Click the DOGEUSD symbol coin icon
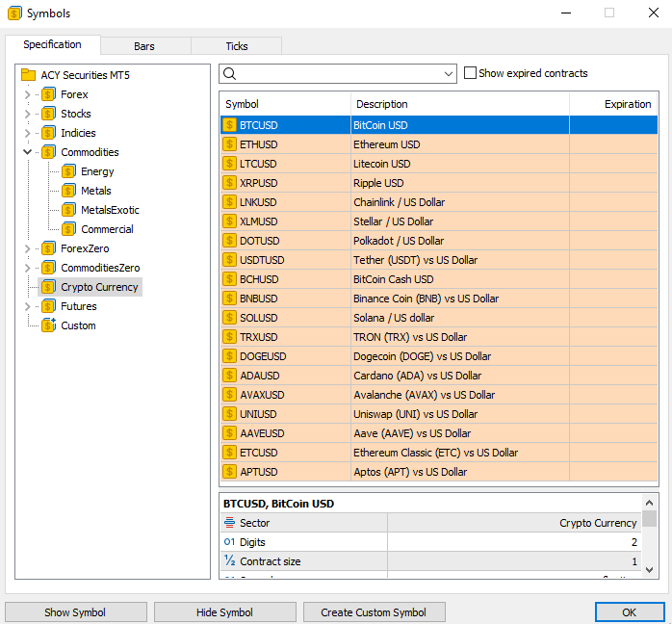Screen dimensions: 672x624 230,356
